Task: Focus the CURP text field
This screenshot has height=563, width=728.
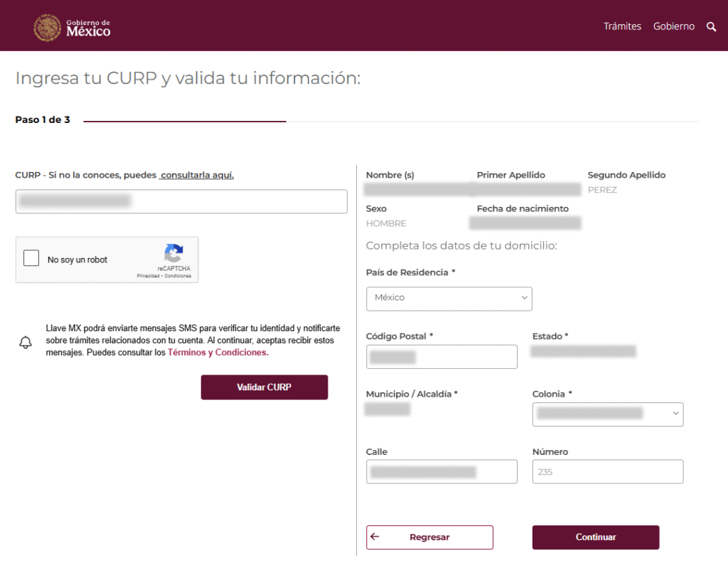Action: pos(181,201)
